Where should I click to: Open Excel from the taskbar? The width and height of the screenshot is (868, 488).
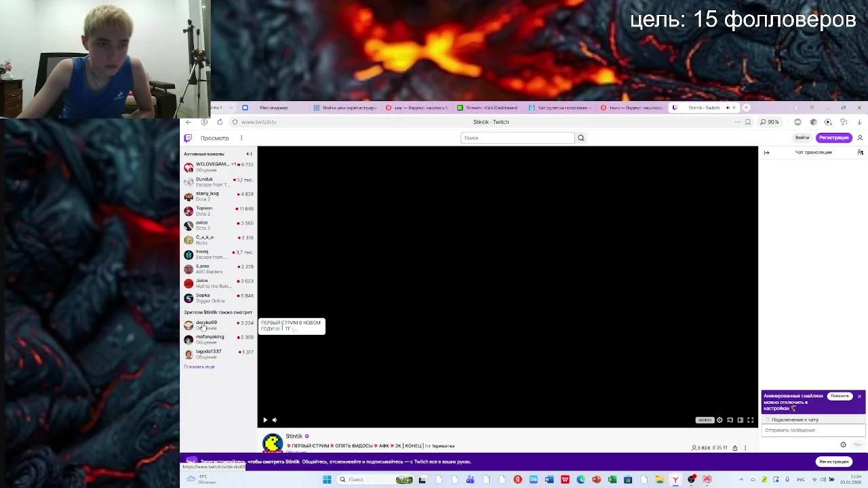(x=612, y=480)
